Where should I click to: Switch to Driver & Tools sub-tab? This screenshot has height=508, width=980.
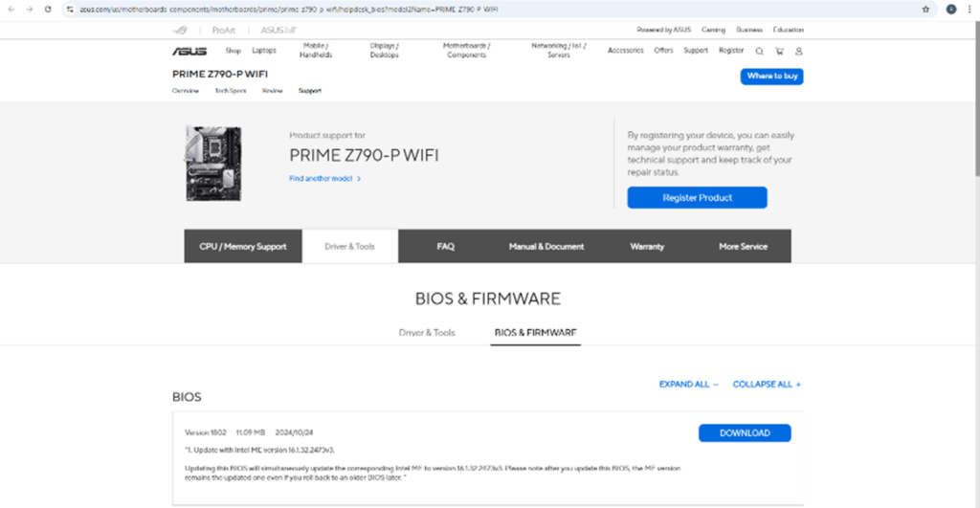pos(427,333)
